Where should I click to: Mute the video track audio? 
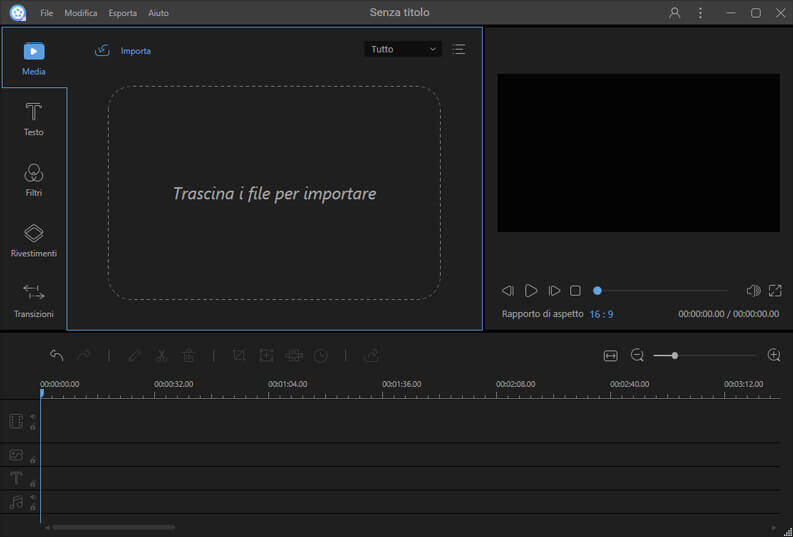(x=33, y=416)
